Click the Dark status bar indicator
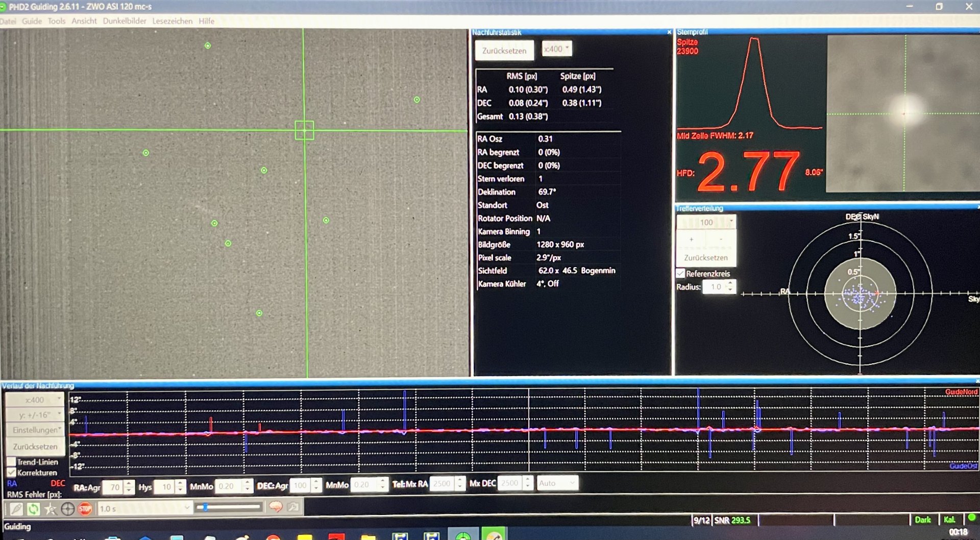Screen dimensions: 980x540 (923, 520)
